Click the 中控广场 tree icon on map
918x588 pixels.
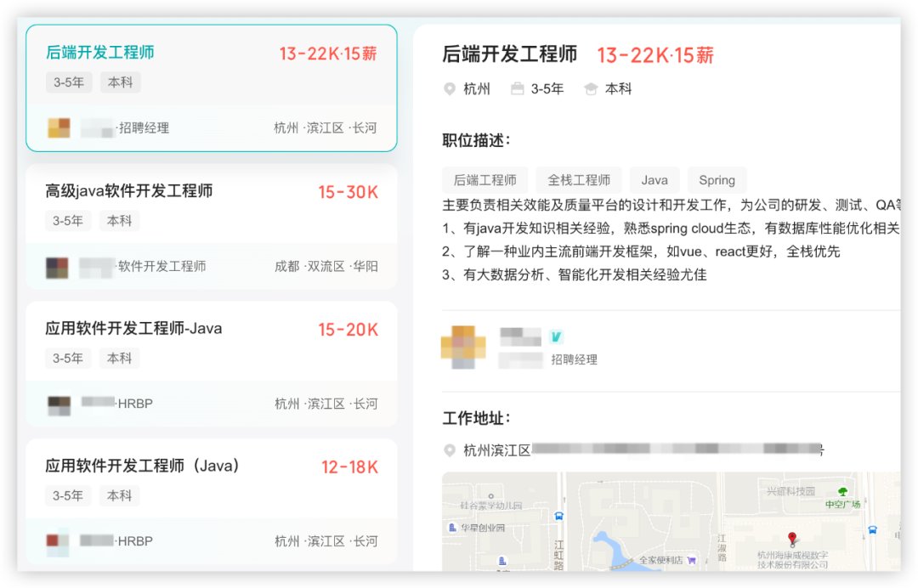pos(842,491)
